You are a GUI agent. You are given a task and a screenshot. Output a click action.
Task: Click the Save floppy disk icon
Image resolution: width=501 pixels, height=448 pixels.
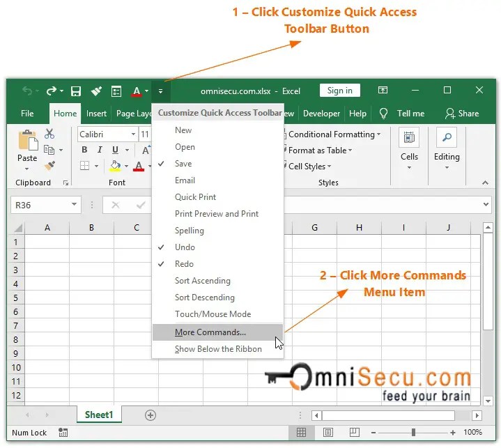[x=76, y=91]
